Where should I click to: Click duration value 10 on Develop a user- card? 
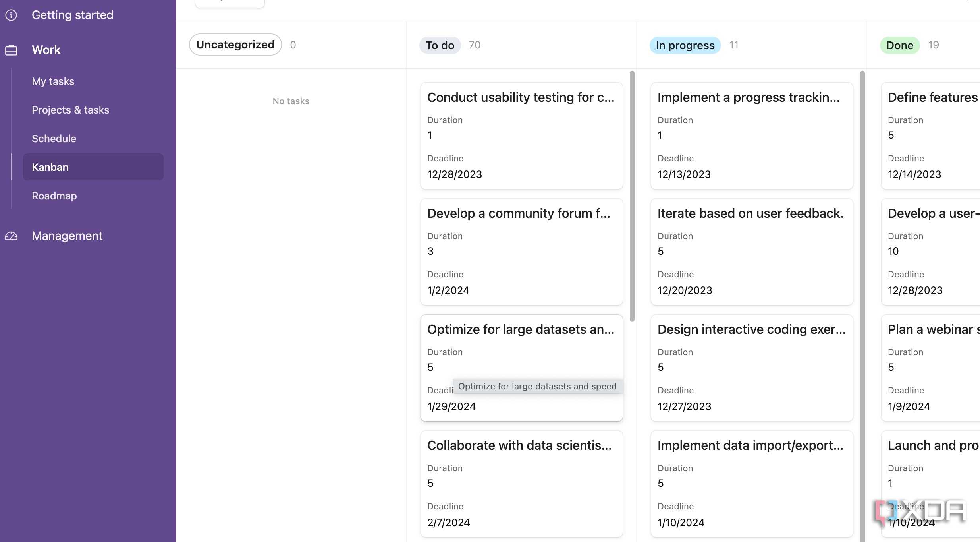[893, 251]
